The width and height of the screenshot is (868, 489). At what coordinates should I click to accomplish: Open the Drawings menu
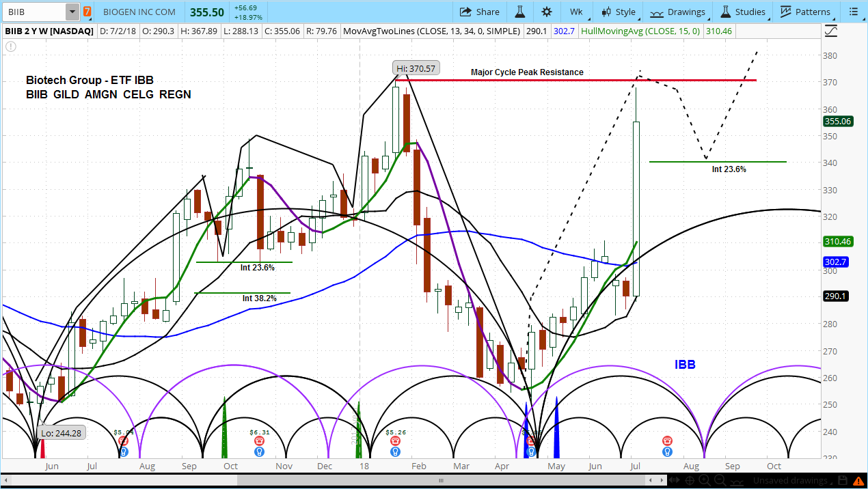click(677, 12)
